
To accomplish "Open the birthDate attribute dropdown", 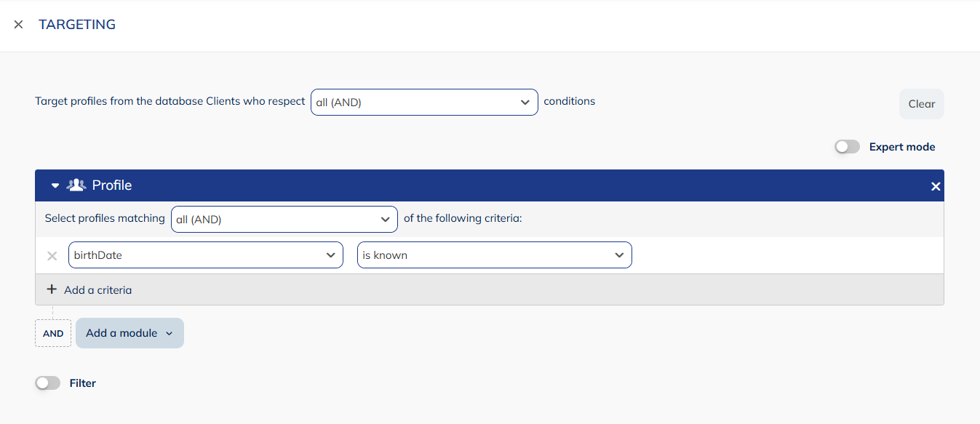I will (205, 255).
